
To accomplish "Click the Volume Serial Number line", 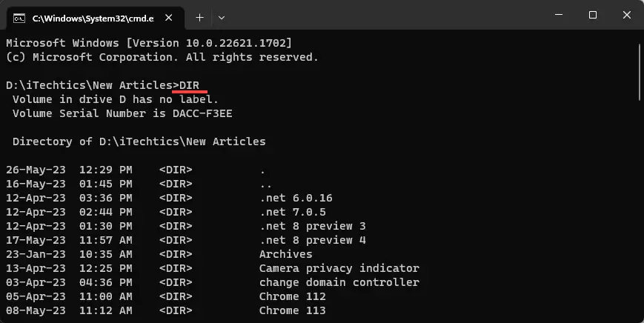I will tap(122, 113).
